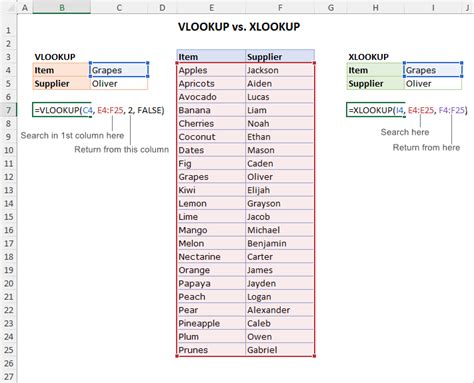Select the Nectarine cell

click(x=211, y=257)
